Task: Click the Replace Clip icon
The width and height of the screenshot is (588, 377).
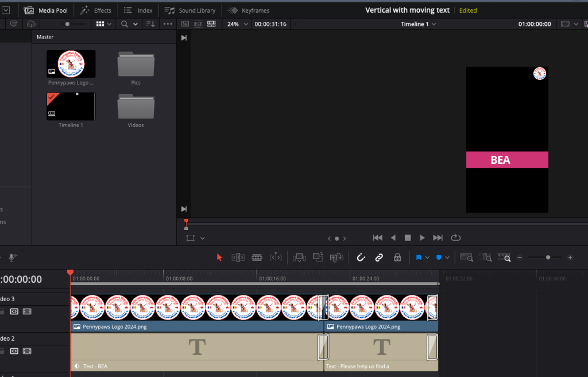Action: coord(336,257)
